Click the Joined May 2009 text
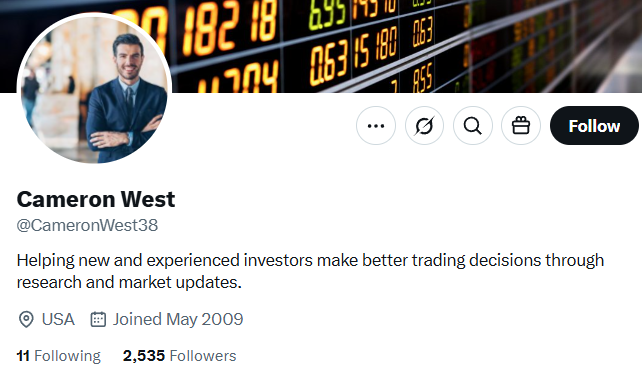This screenshot has height=367, width=642. [x=178, y=319]
